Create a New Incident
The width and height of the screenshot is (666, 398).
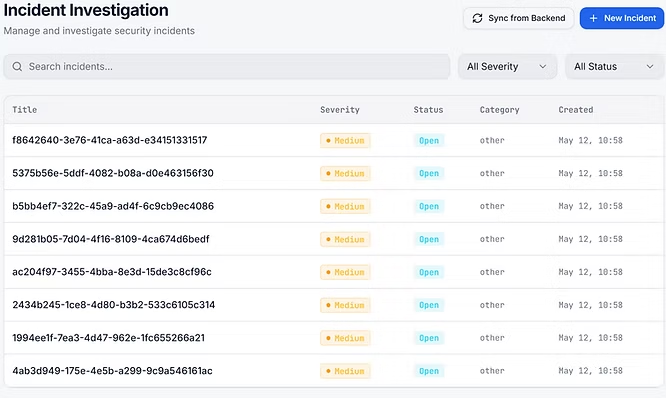tap(622, 18)
